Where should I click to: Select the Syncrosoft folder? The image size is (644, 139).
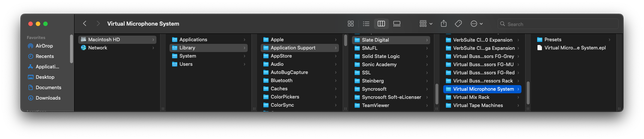pyautogui.click(x=391, y=89)
